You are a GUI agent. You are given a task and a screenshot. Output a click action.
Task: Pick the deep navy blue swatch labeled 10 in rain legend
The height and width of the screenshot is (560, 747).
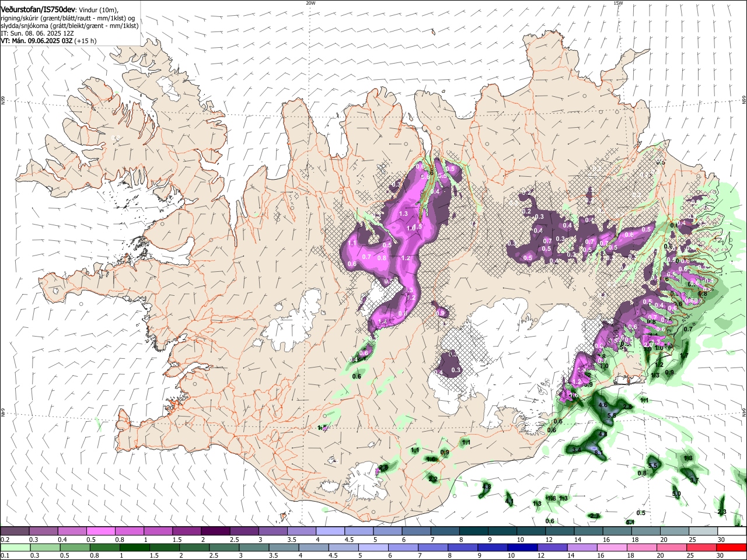522,548
